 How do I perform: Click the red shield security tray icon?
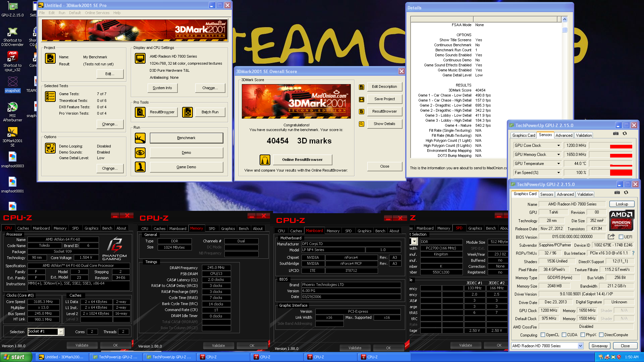tap(619, 357)
